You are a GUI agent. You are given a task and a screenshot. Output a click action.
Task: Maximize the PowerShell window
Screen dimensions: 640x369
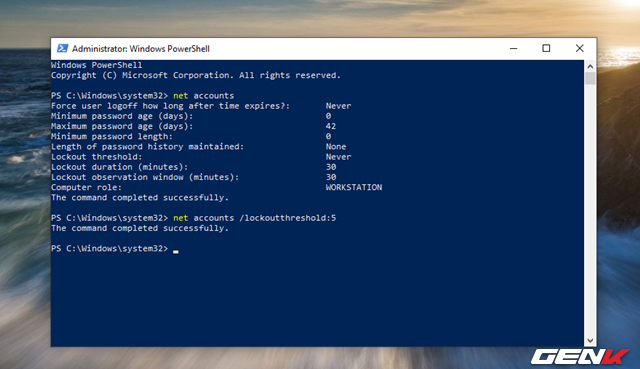(x=546, y=49)
